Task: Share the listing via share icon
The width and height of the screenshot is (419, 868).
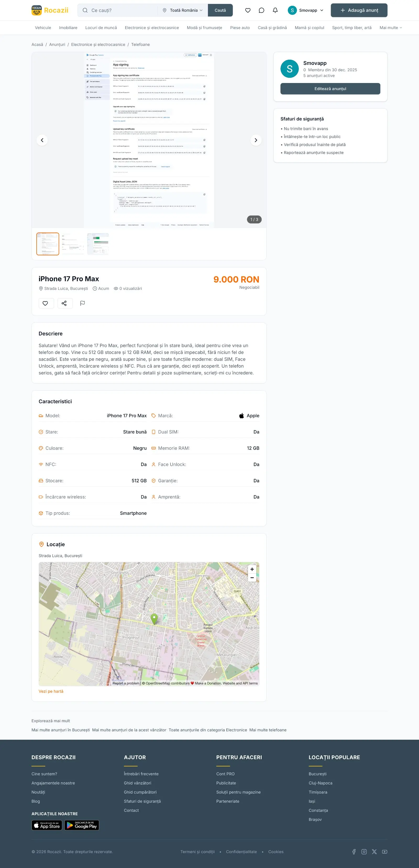Action: point(64,303)
